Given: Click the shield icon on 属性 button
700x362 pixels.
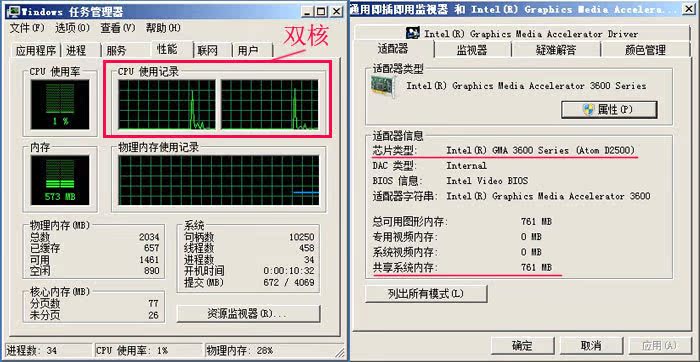Looking at the screenshot, I should pyautogui.click(x=589, y=109).
